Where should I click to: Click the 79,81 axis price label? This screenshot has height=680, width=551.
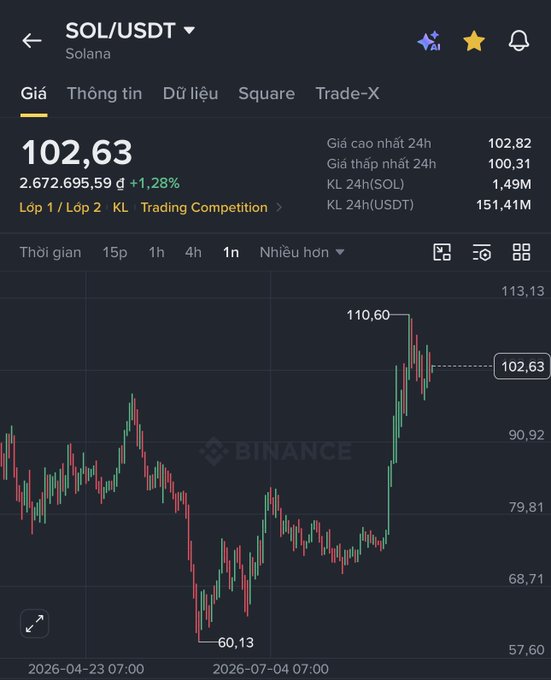pyautogui.click(x=526, y=507)
